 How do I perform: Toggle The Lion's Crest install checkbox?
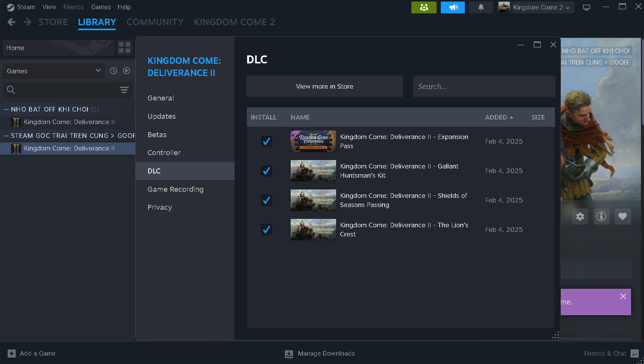(x=267, y=230)
